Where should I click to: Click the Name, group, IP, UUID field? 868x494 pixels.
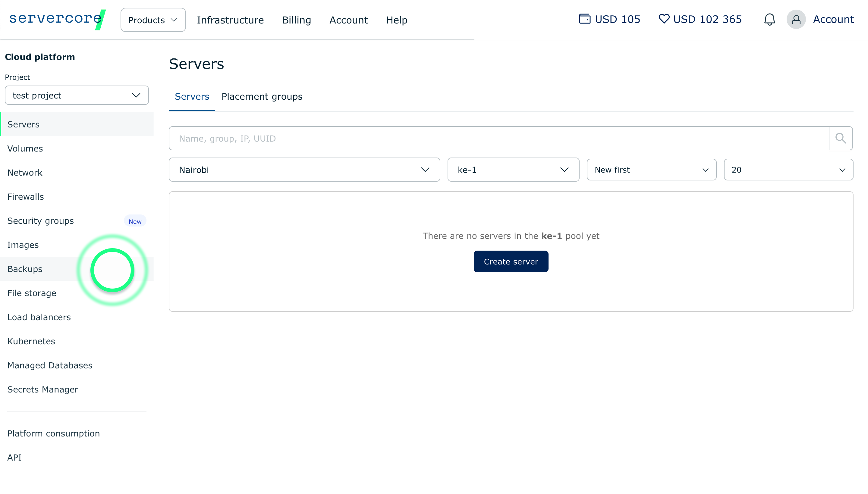pyautogui.click(x=498, y=139)
